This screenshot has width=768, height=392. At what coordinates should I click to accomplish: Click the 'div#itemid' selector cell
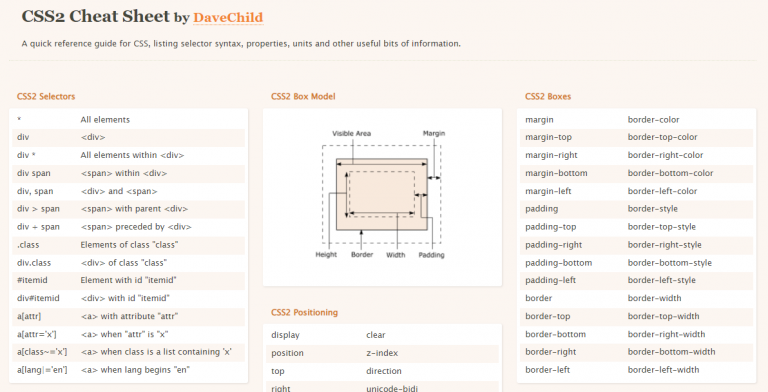(38, 298)
